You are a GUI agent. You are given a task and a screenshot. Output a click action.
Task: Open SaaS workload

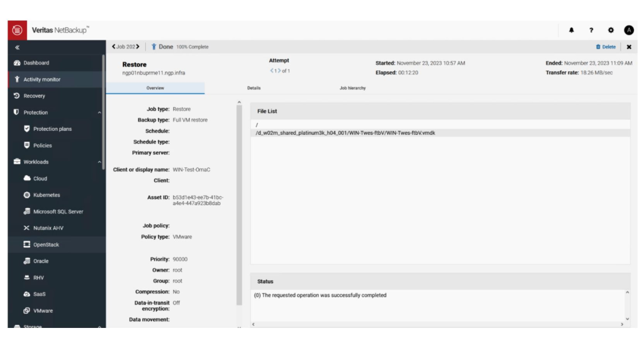(x=40, y=294)
